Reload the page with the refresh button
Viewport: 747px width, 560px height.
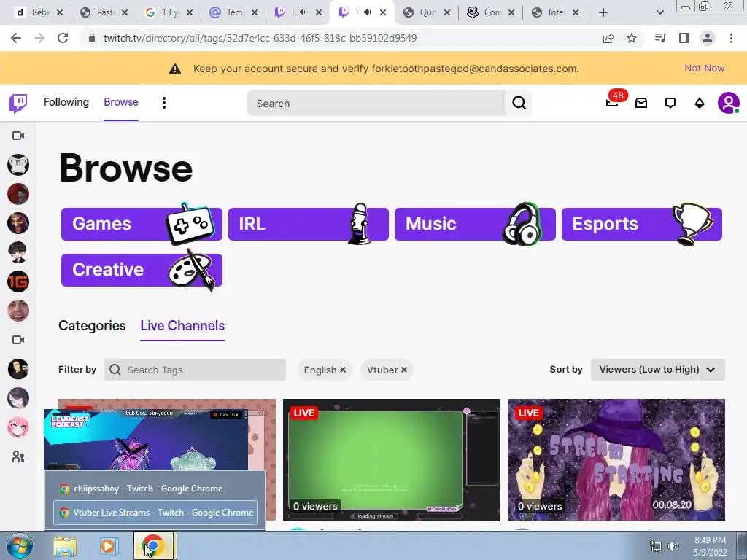point(63,38)
